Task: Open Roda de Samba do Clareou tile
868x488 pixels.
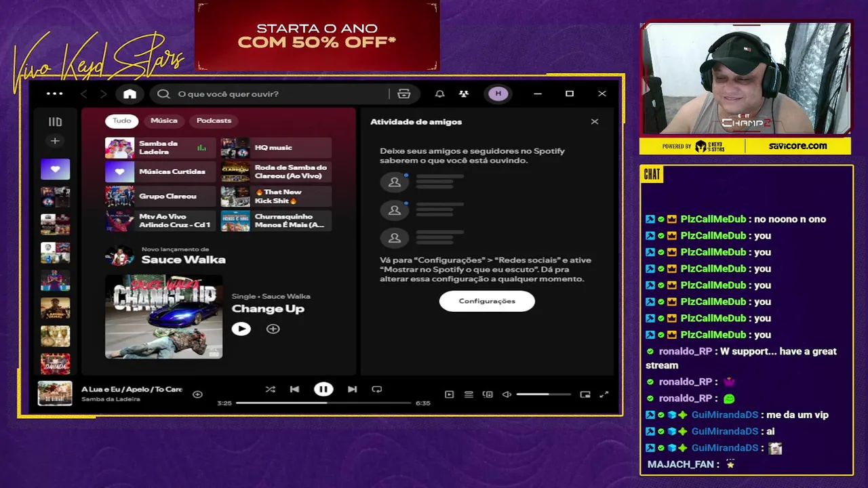Action: (x=276, y=172)
